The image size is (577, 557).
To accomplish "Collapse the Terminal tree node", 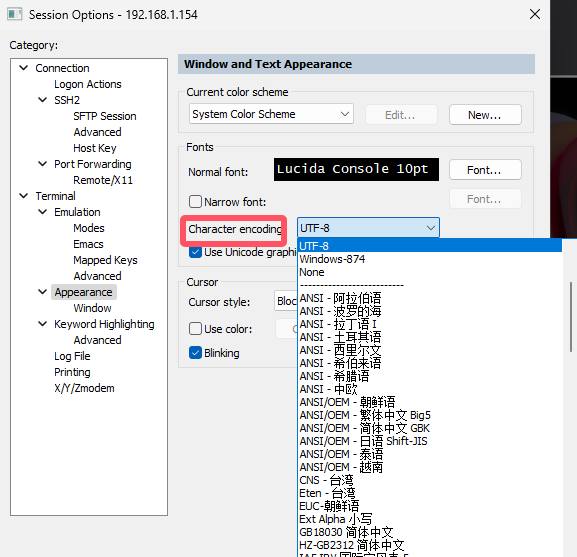I will click(24, 196).
